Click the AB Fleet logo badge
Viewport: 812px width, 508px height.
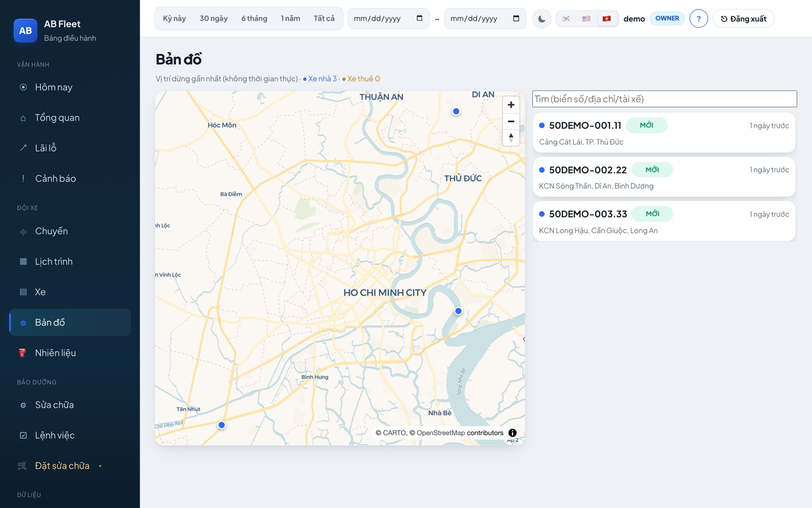pyautogui.click(x=25, y=30)
